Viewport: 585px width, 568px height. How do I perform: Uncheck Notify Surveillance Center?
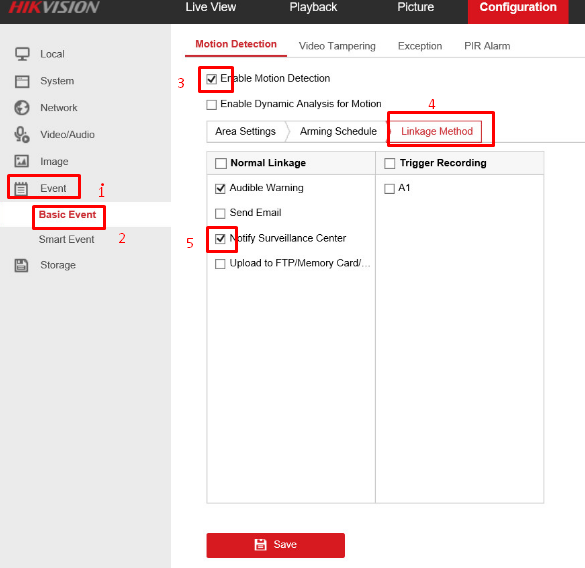[x=220, y=238]
